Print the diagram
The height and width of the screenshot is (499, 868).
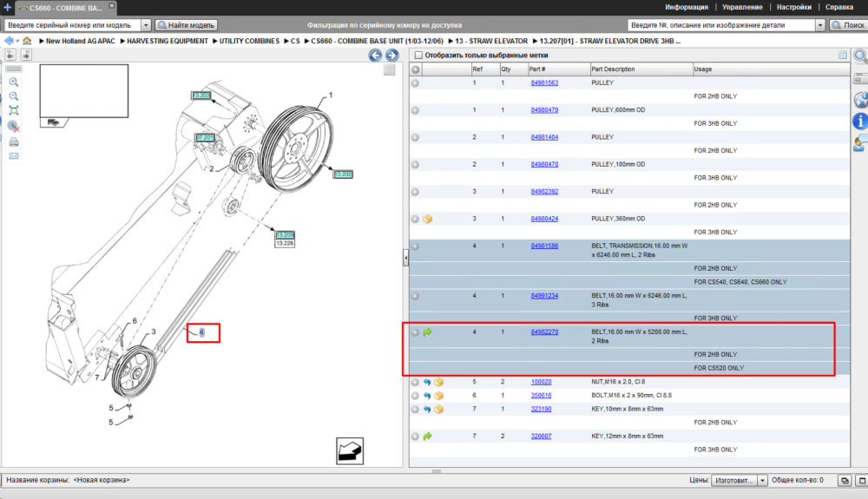[14, 142]
